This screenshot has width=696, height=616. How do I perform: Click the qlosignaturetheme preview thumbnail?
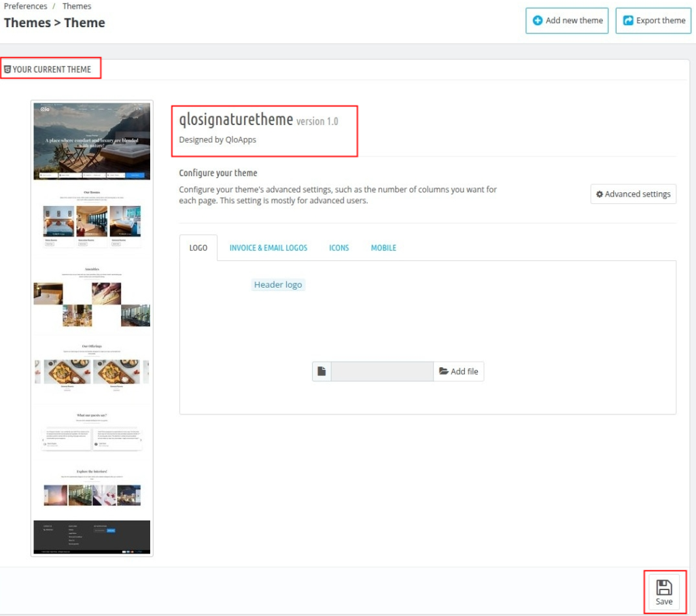pyautogui.click(x=92, y=328)
